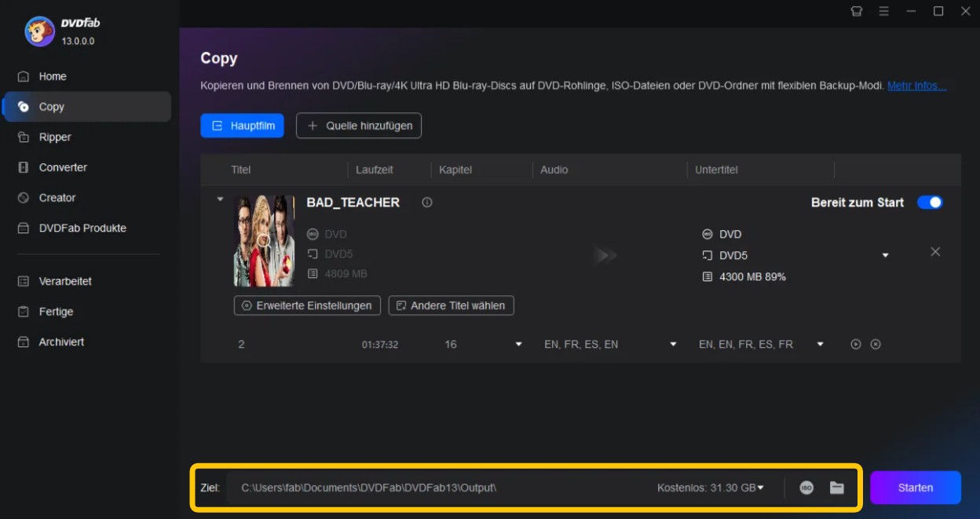Remove the BAD_TEACHER source with the X
The width and height of the screenshot is (980, 519).
coord(935,252)
